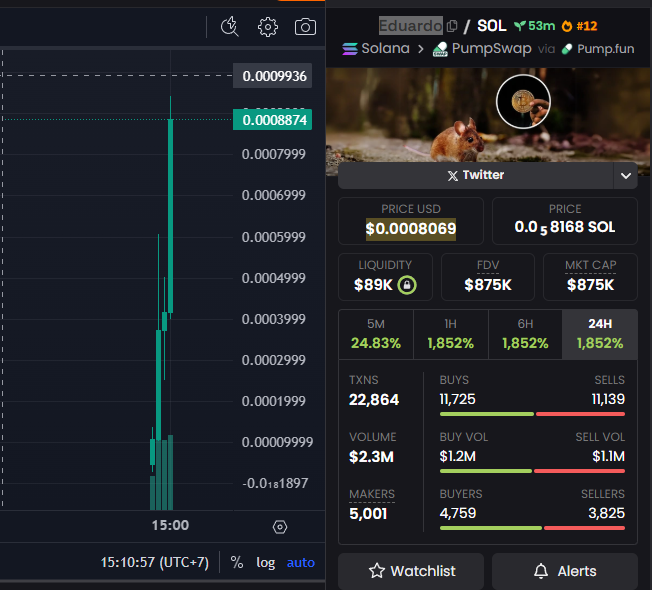Click the FDV $875K box

(x=488, y=277)
